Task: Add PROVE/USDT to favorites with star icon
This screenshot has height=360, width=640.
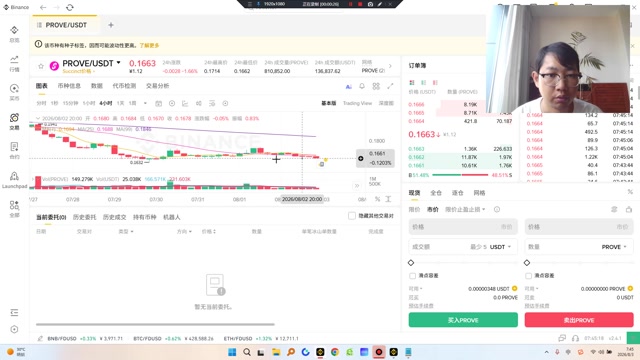Action: [41, 66]
